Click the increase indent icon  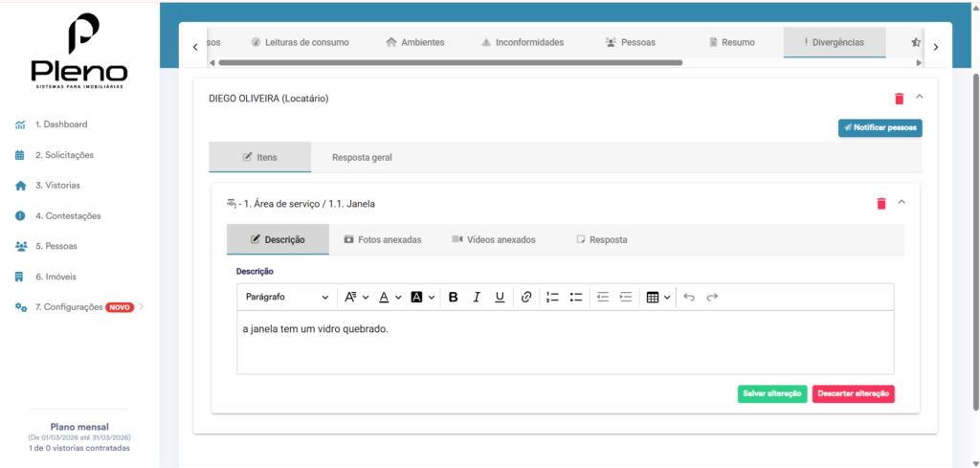tap(626, 297)
